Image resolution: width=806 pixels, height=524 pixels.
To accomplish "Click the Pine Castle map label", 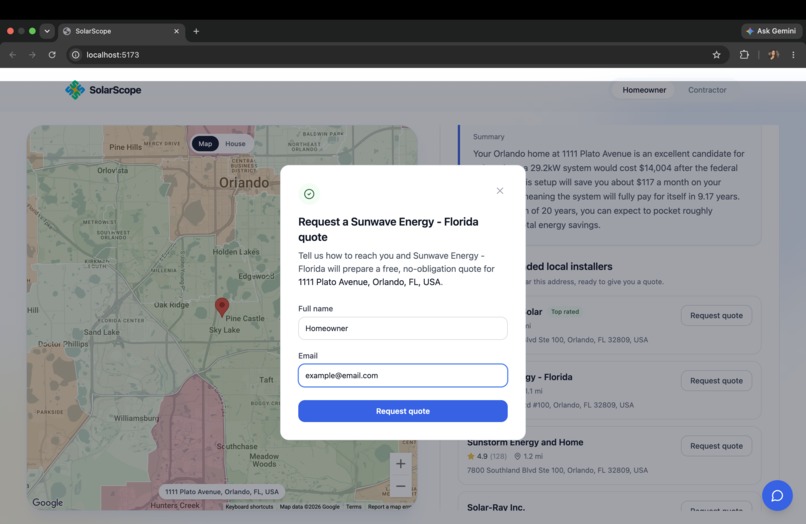I will click(x=245, y=318).
